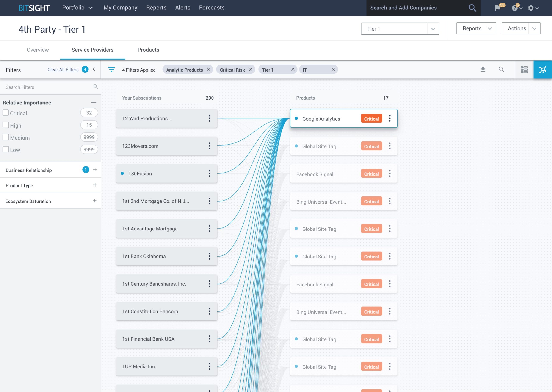Expand the Ecosystem Saturation filter
Viewport: 552px width, 392px height.
click(95, 201)
